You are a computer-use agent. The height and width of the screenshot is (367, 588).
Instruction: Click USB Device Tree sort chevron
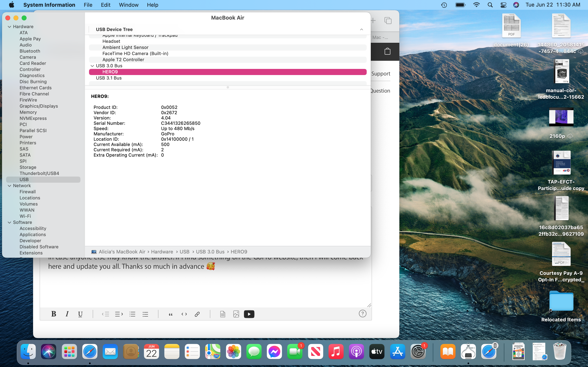click(361, 29)
